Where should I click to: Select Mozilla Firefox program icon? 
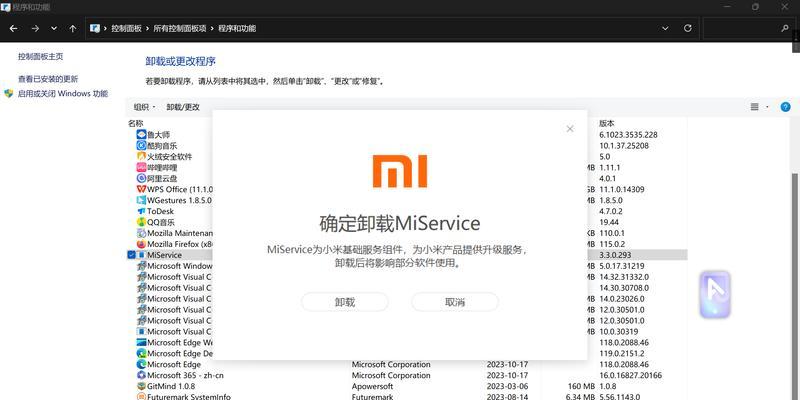pyautogui.click(x=141, y=244)
